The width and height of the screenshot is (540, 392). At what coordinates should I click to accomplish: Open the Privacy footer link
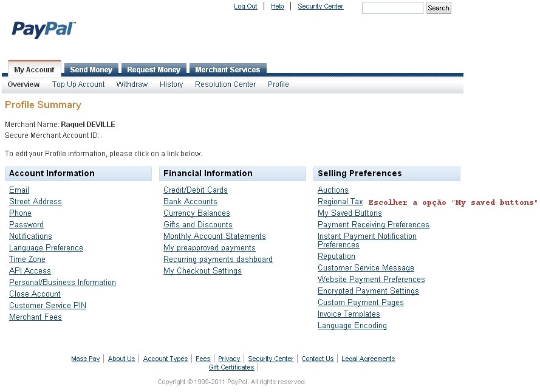tap(229, 359)
